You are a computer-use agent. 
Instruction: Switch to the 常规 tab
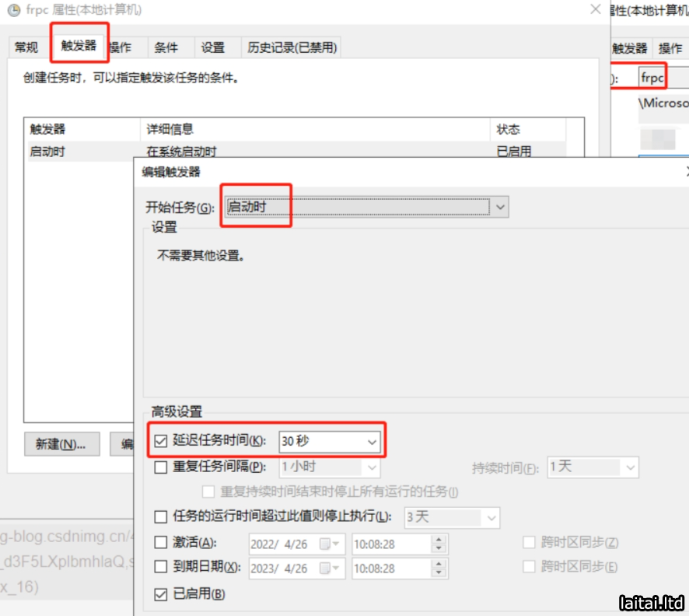[26, 47]
